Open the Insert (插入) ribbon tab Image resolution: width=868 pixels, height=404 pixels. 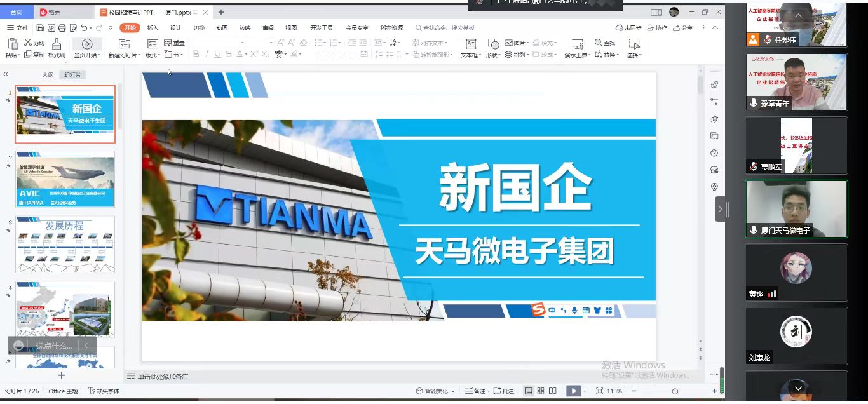tap(153, 28)
